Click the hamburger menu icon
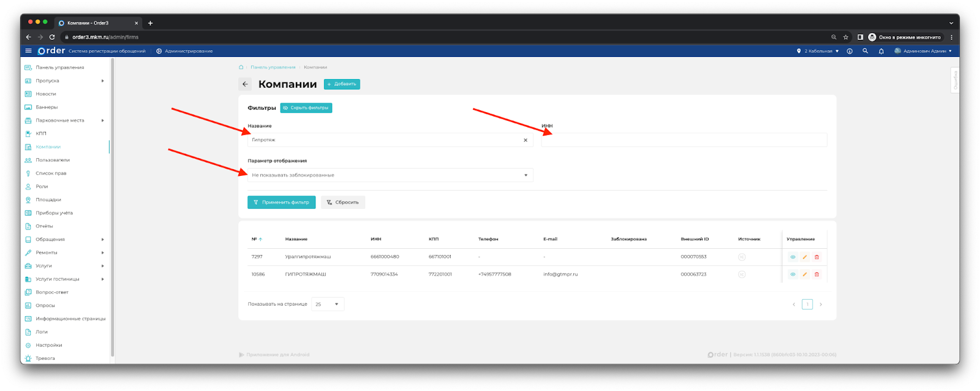 (28, 51)
